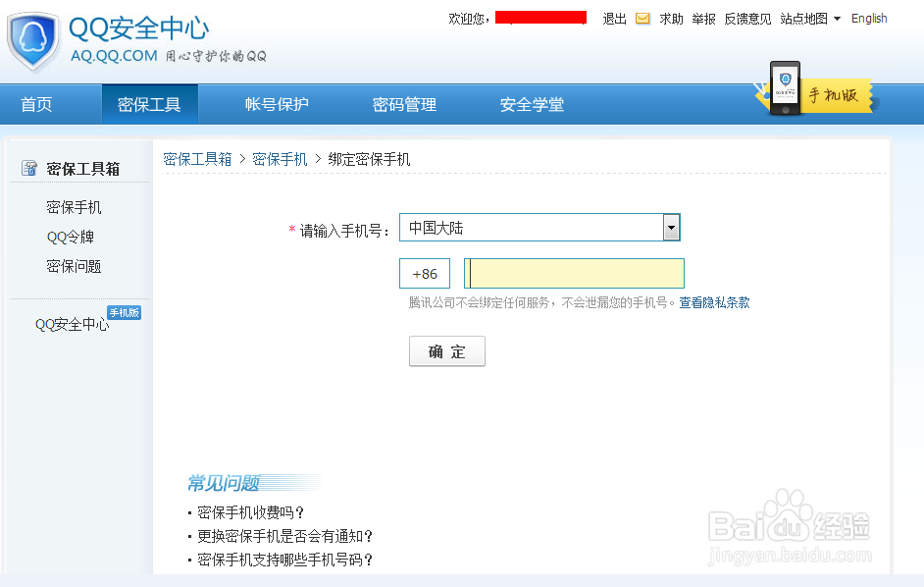Focus the yellow phone number input field

[574, 273]
